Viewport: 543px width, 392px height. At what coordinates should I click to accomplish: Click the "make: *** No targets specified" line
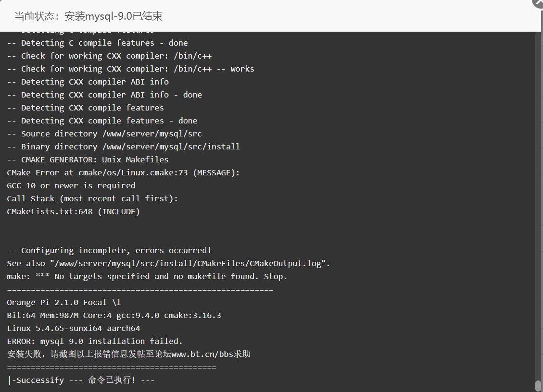(x=147, y=276)
